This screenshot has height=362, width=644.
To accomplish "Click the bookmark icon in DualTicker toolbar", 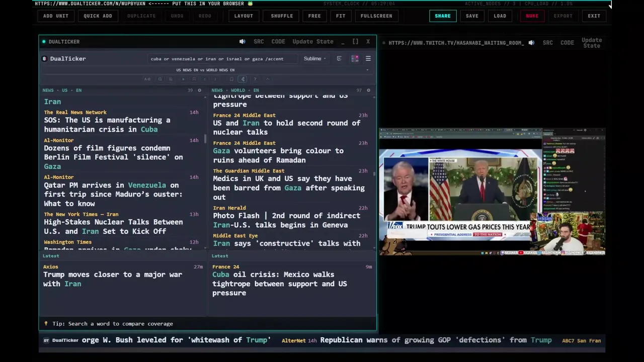I will coord(231,79).
